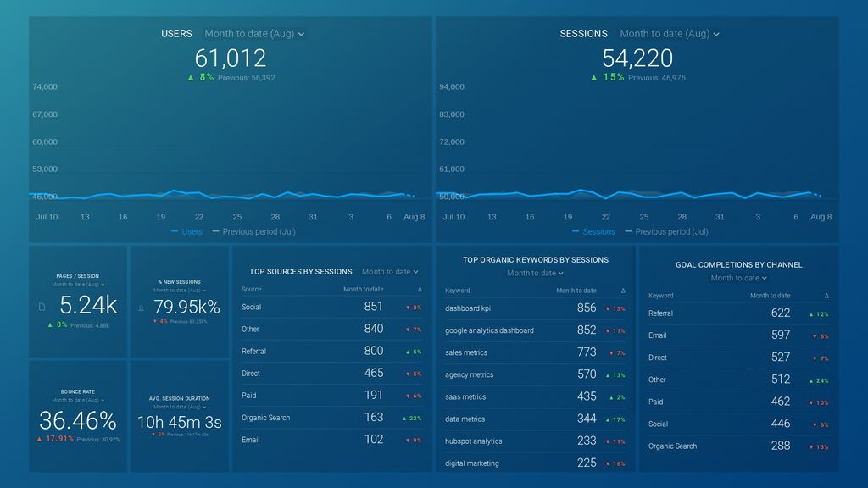The image size is (868, 488).
Task: Toggle Previous period (Jul) in Users legend
Action: click(x=254, y=232)
